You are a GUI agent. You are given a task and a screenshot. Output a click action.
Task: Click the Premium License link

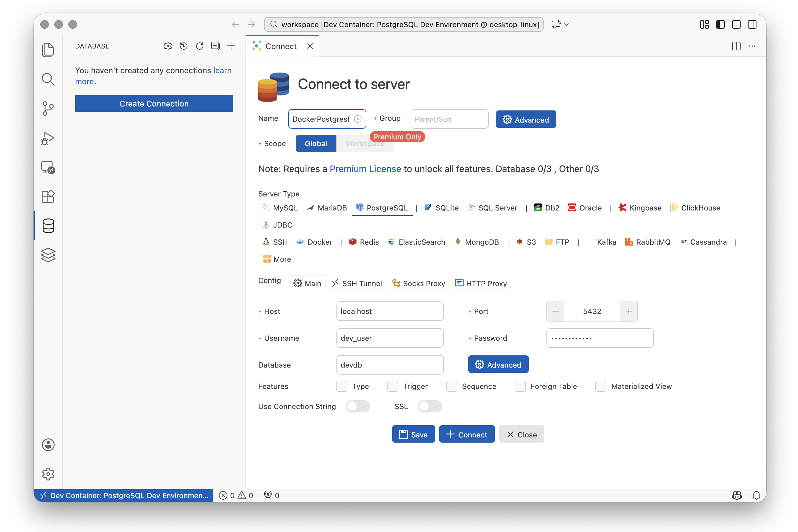(x=365, y=169)
